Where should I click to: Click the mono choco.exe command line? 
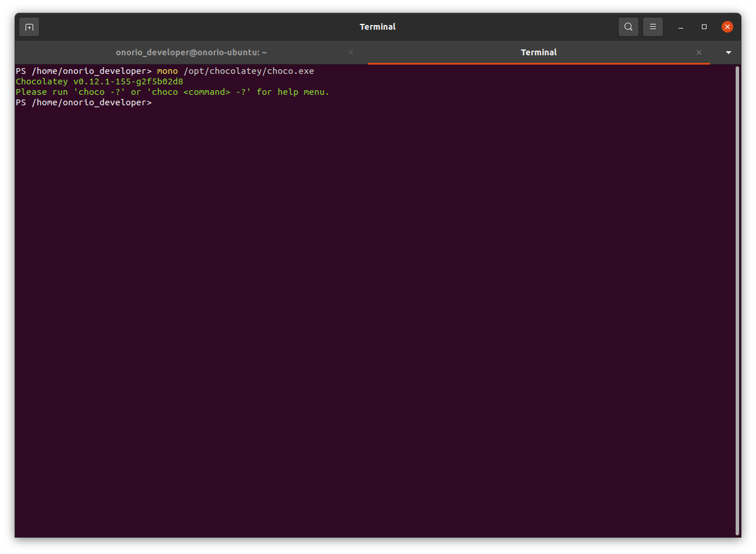click(x=165, y=70)
